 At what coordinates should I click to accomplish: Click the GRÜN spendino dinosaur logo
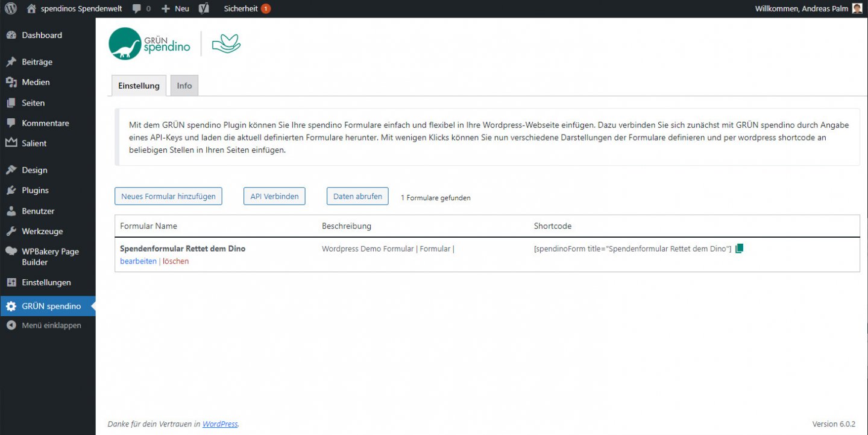pos(149,43)
